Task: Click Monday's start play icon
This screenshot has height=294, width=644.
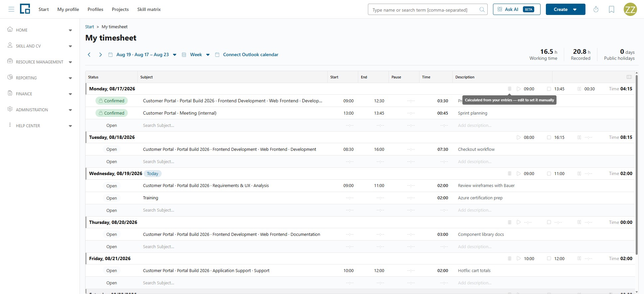Action: pos(518,89)
